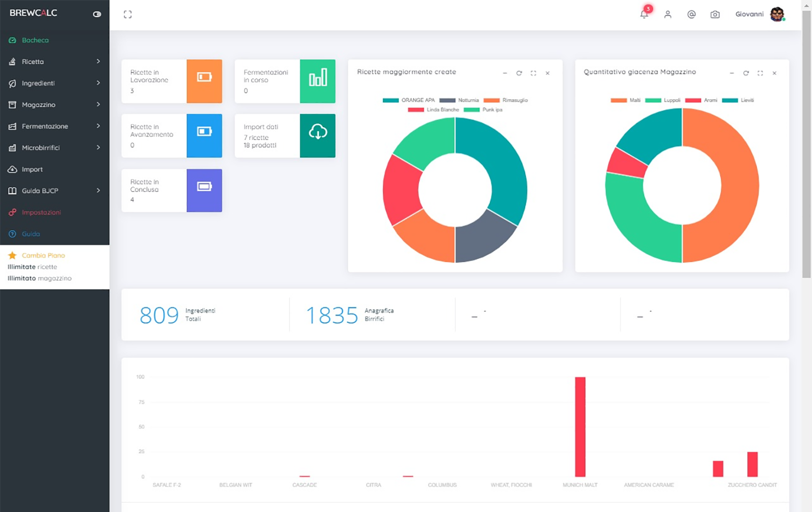Click the orange Ricette in Lavorazione battery icon

(x=204, y=77)
